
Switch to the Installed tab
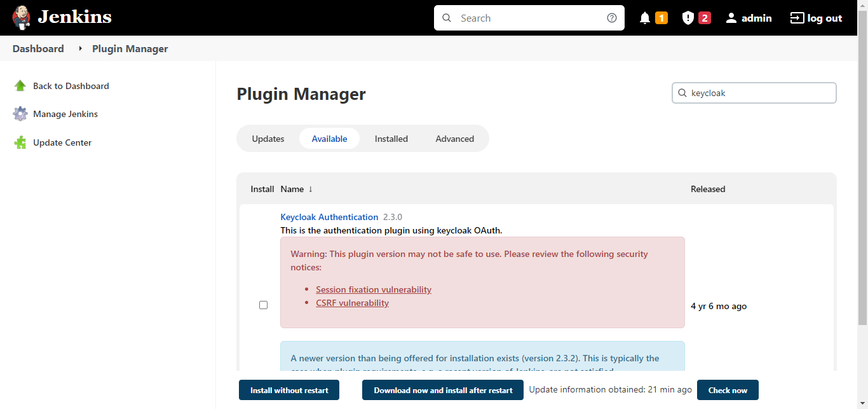point(391,139)
